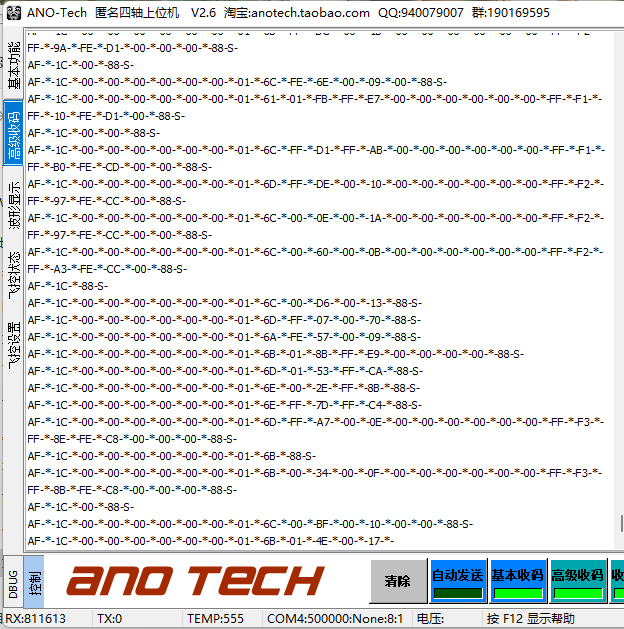This screenshot has width=624, height=629.
Task: Click 按 F12 显示帮助 help hint
Action: tap(531, 619)
